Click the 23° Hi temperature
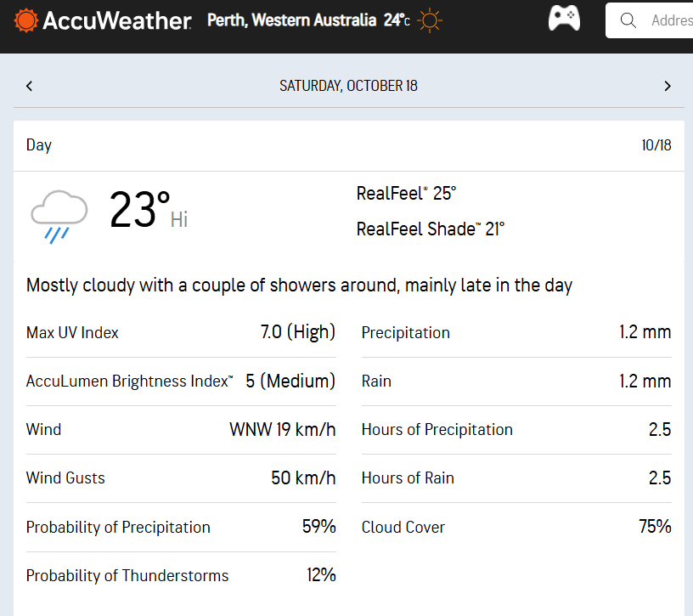Image resolution: width=693 pixels, height=616 pixels. tap(148, 211)
